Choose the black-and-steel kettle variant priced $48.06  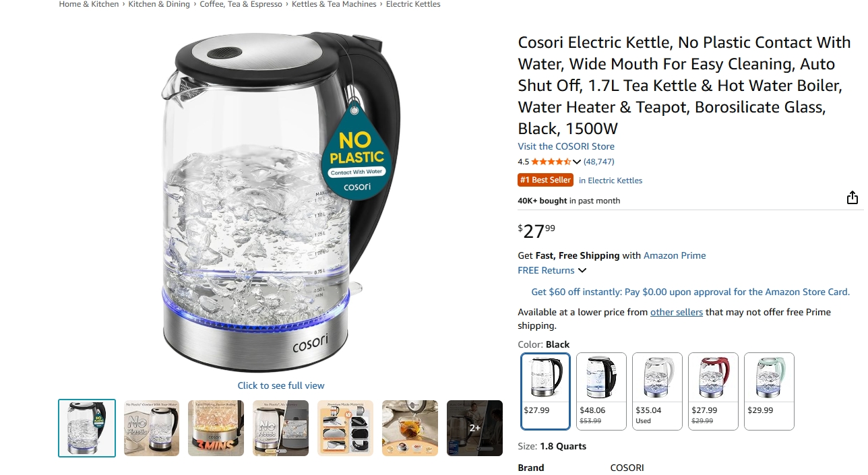click(x=601, y=391)
